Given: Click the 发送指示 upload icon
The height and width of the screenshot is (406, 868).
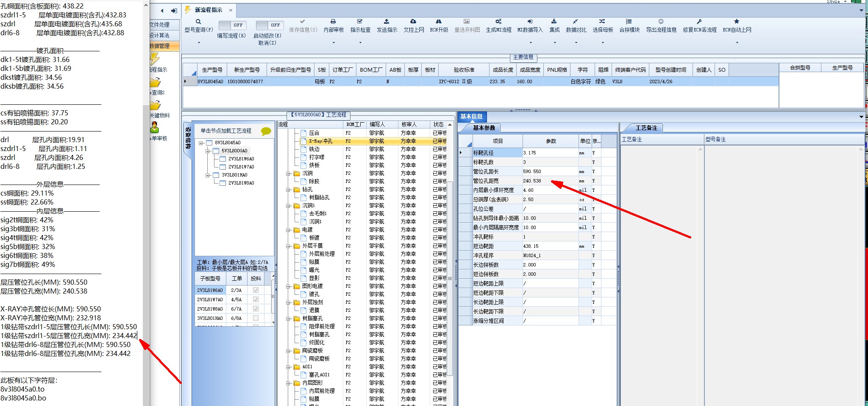Looking at the screenshot, I should 387,21.
